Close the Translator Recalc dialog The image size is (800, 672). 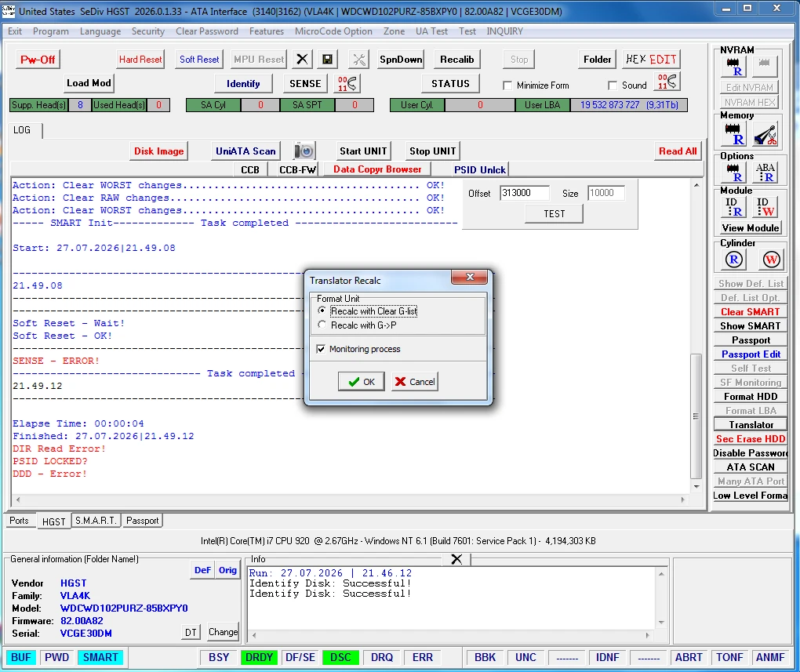[469, 277]
